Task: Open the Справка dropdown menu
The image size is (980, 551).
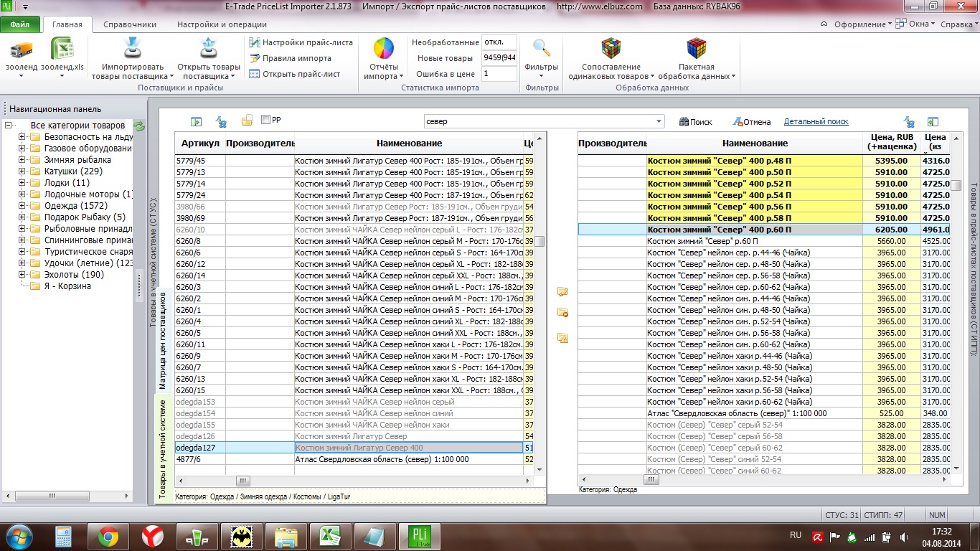Action: click(959, 24)
